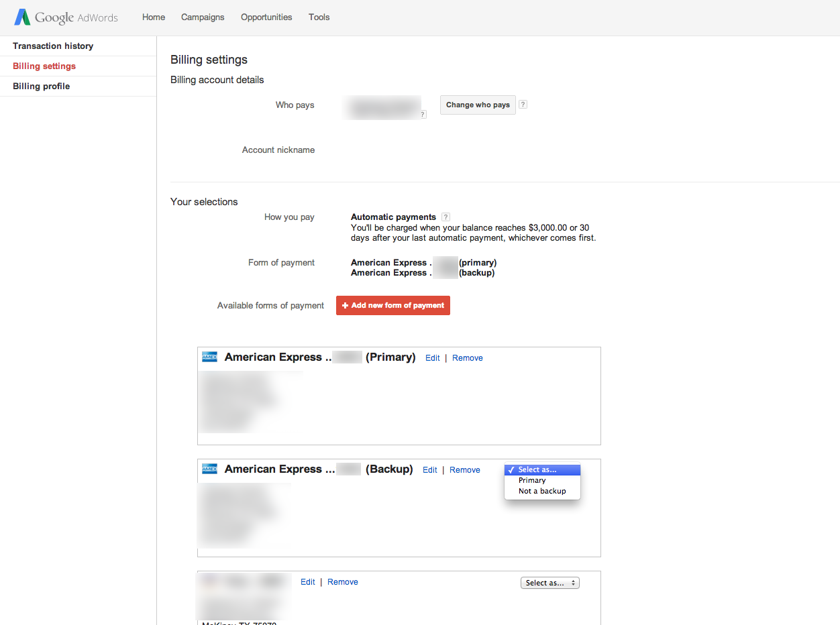This screenshot has height=625, width=840.
Task: Choose 'Select as...' option in open dropdown
Action: 542,469
